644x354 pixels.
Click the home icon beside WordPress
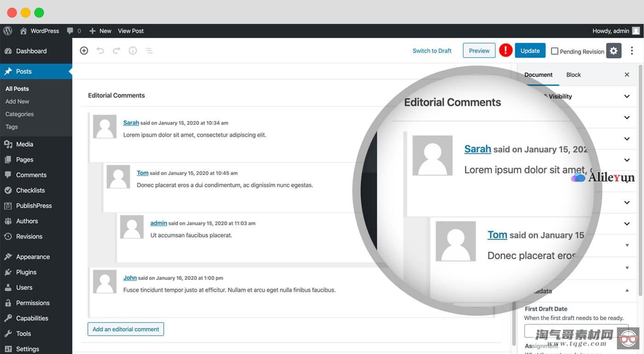pyautogui.click(x=23, y=31)
